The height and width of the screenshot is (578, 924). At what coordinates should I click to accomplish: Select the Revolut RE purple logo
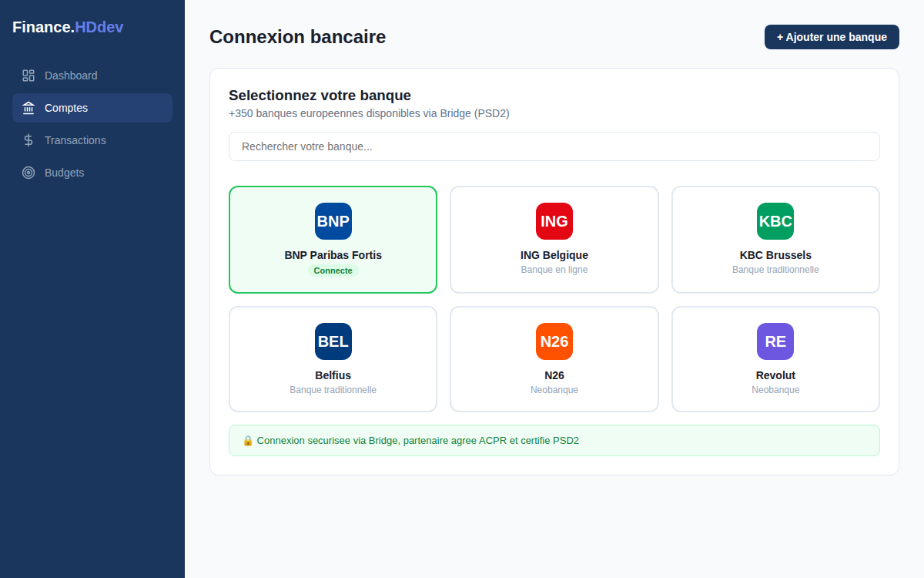coord(775,341)
